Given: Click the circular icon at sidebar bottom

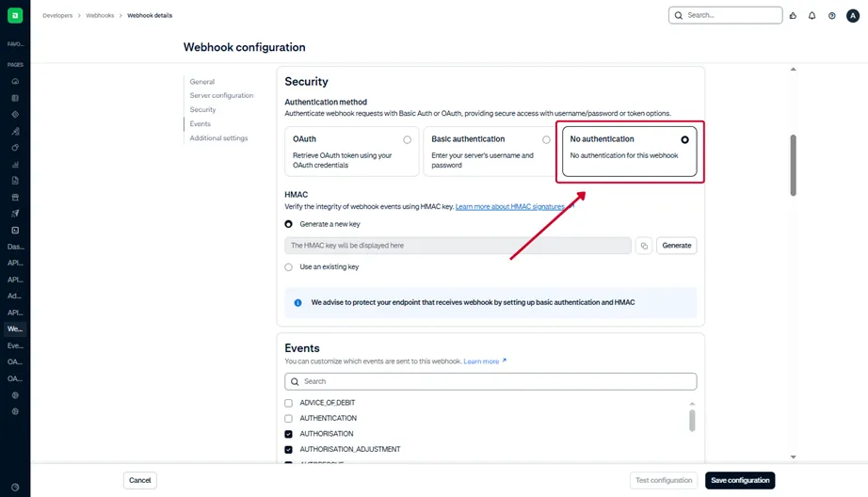Looking at the screenshot, I should point(15,488).
